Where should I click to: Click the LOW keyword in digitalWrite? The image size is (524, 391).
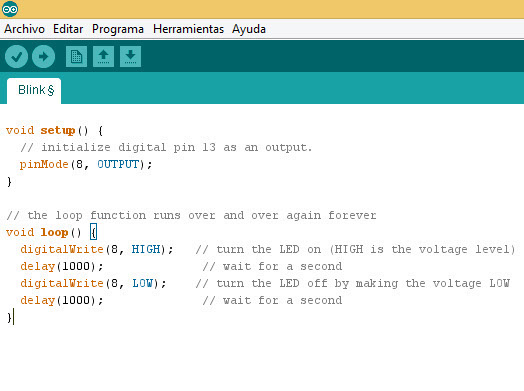pos(142,283)
